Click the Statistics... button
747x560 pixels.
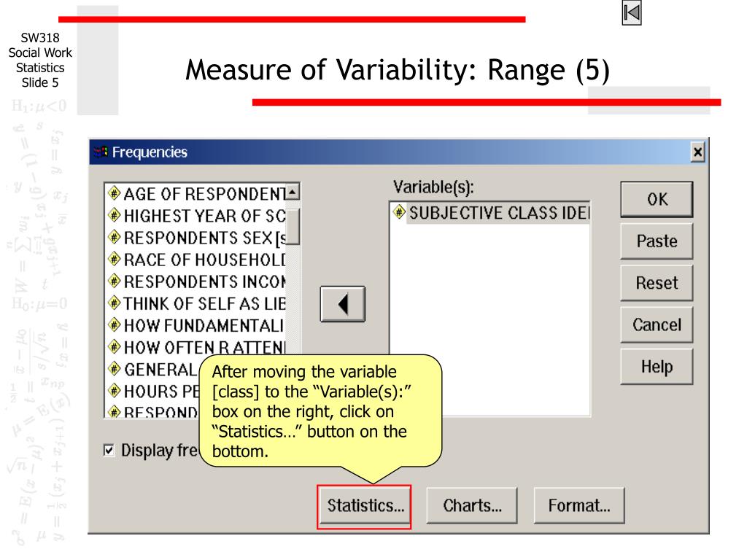click(x=364, y=506)
